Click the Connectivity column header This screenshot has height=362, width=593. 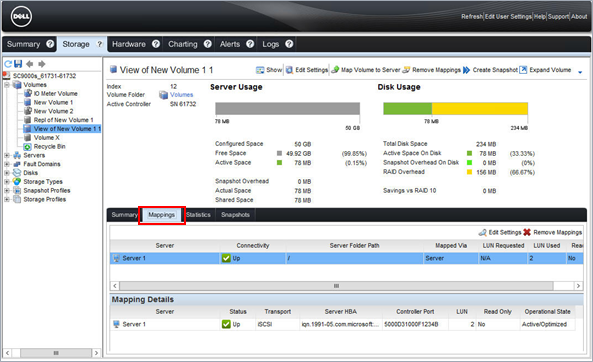pos(253,245)
